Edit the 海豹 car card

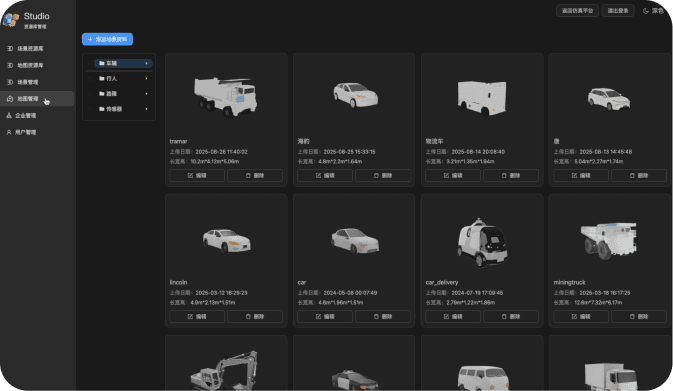325,176
